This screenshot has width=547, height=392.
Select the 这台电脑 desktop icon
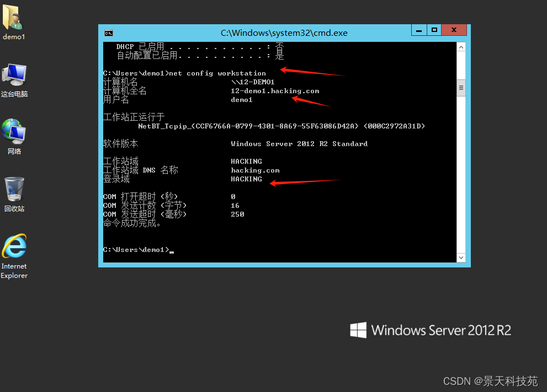[x=14, y=80]
